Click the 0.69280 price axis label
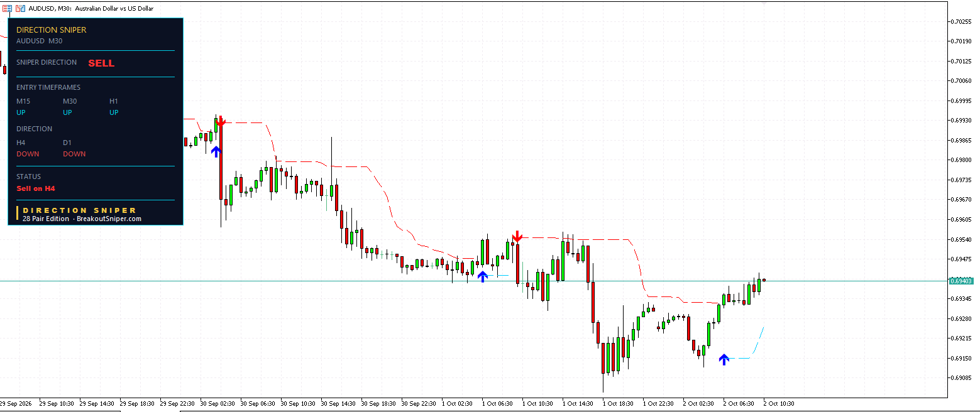 click(962, 318)
